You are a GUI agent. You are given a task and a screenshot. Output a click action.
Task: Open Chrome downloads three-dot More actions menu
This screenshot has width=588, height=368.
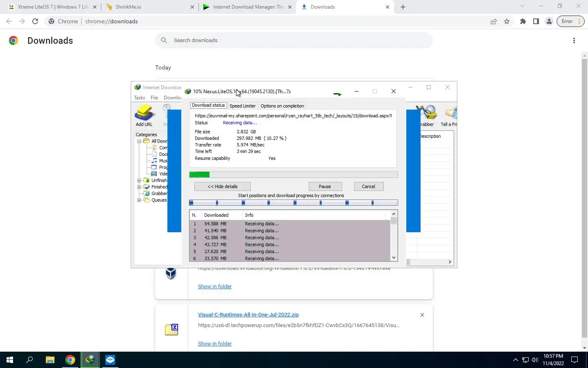[574, 40]
